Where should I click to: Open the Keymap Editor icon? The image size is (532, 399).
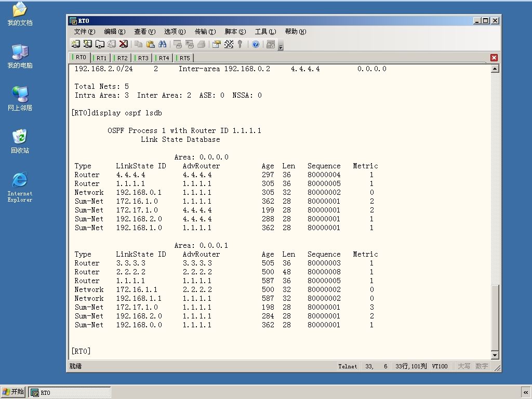click(x=229, y=44)
